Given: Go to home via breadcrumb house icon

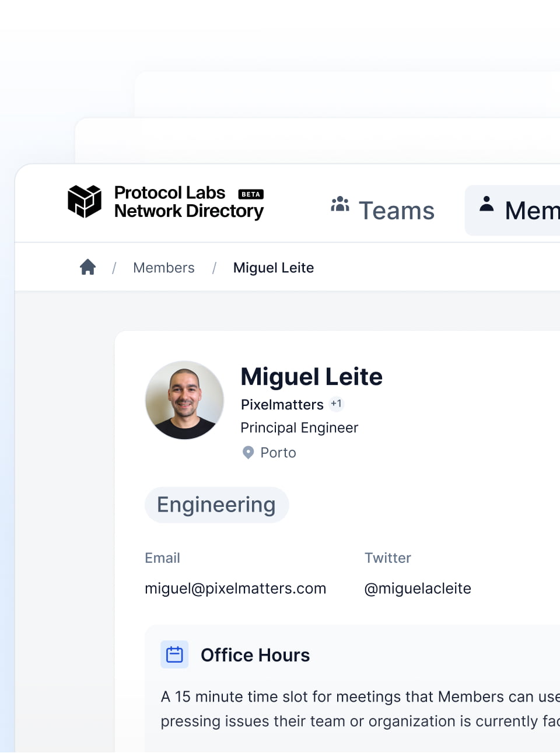Looking at the screenshot, I should (88, 267).
